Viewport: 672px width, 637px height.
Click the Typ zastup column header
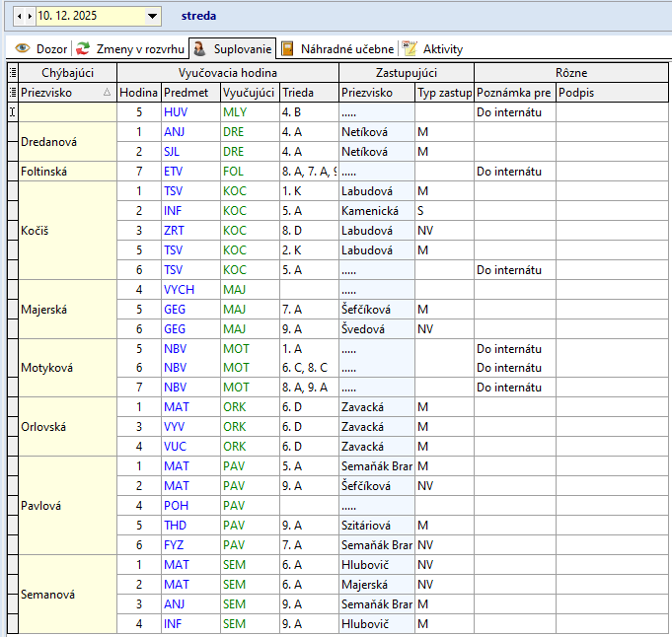443,92
